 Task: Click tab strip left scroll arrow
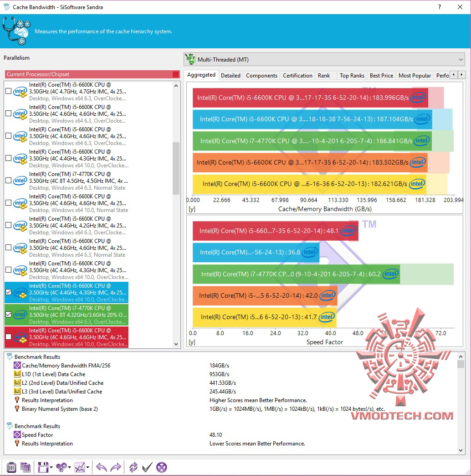[x=454, y=75]
